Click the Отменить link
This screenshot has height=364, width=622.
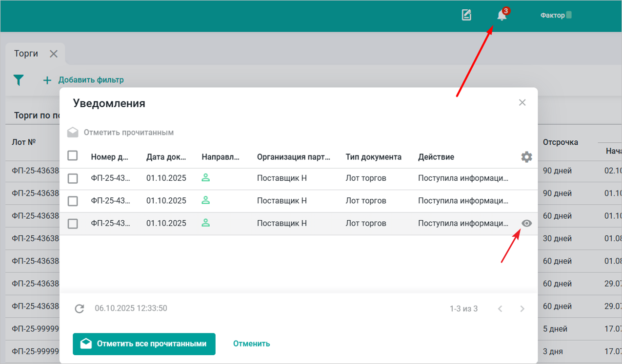pos(251,344)
